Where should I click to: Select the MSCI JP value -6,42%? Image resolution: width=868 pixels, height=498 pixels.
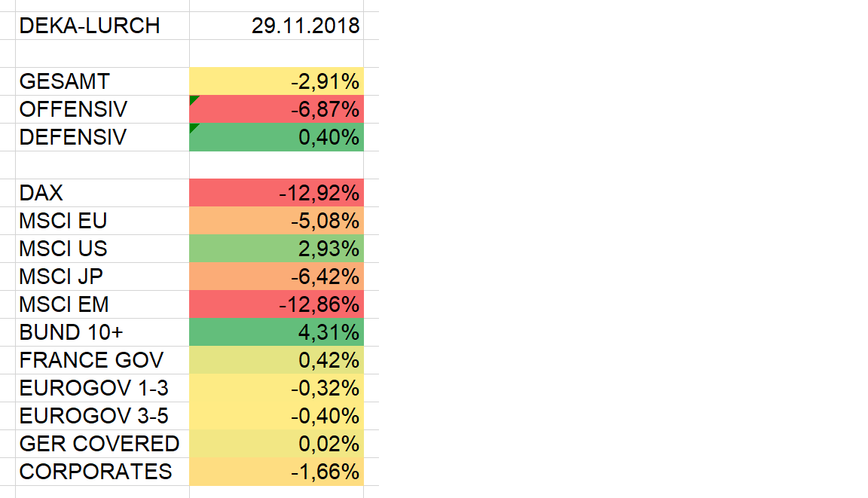(x=276, y=276)
